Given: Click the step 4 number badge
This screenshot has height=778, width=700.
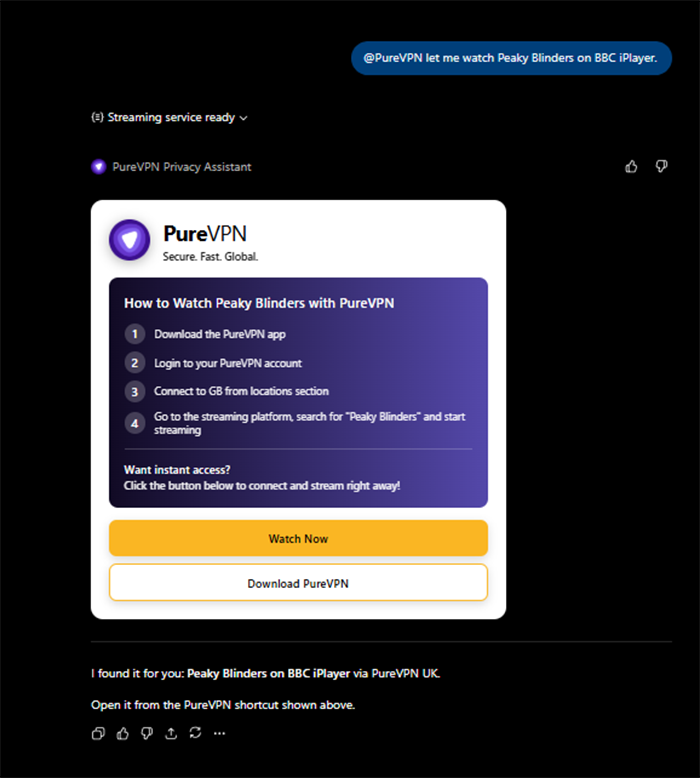Looking at the screenshot, I should (134, 423).
